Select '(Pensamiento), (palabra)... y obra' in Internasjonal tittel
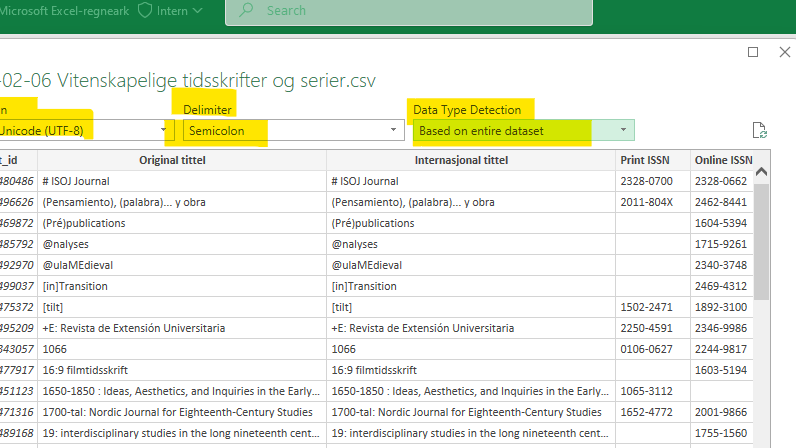Viewport: 796px width, 448px height. (413, 202)
